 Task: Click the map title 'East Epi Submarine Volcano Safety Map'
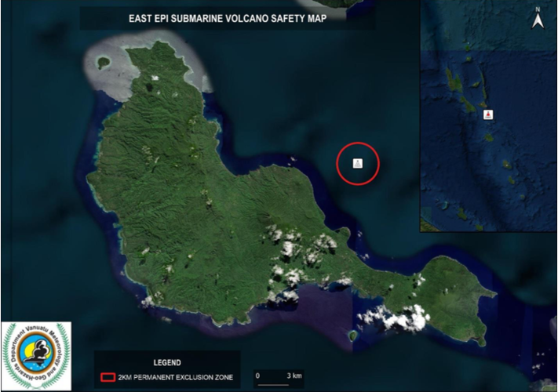[228, 19]
